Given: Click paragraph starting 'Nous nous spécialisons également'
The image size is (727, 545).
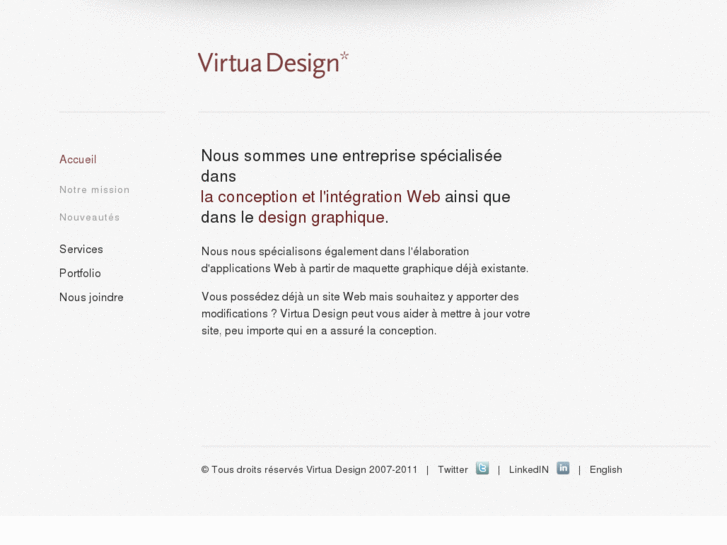Looking at the screenshot, I should pos(365,260).
